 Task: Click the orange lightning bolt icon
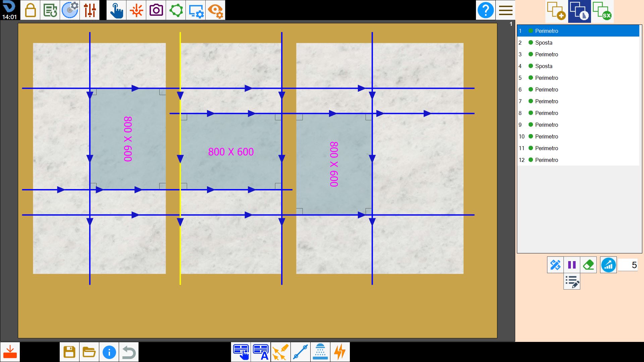pos(340,352)
